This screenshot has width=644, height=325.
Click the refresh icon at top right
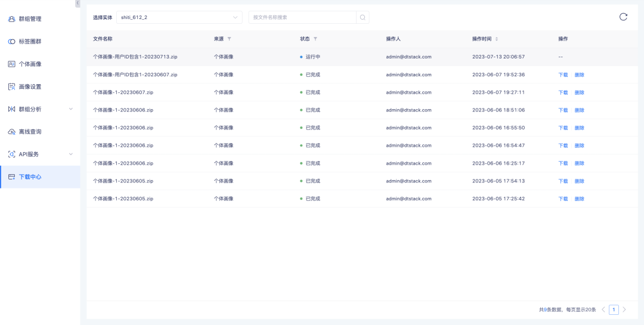(x=623, y=17)
